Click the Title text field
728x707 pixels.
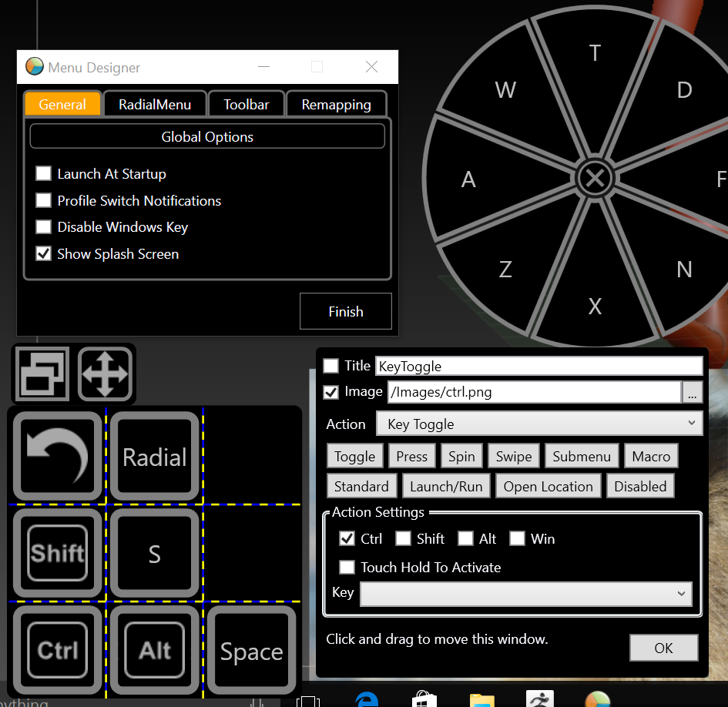538,367
